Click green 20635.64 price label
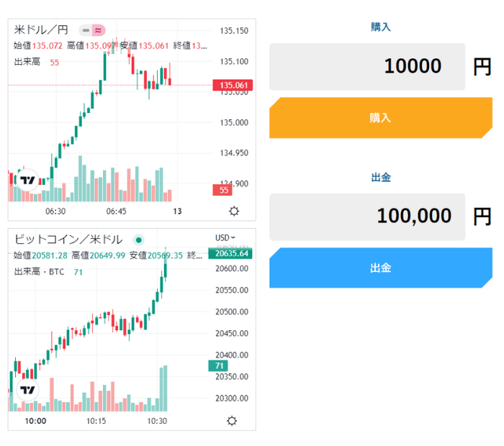 tap(231, 253)
